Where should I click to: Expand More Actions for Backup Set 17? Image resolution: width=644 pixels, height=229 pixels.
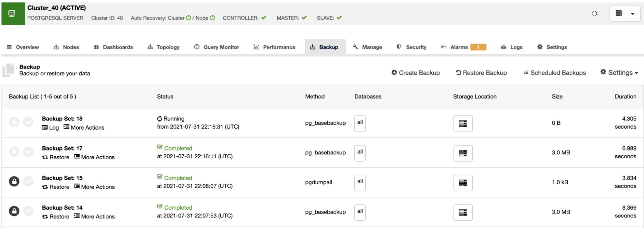pyautogui.click(x=94, y=157)
